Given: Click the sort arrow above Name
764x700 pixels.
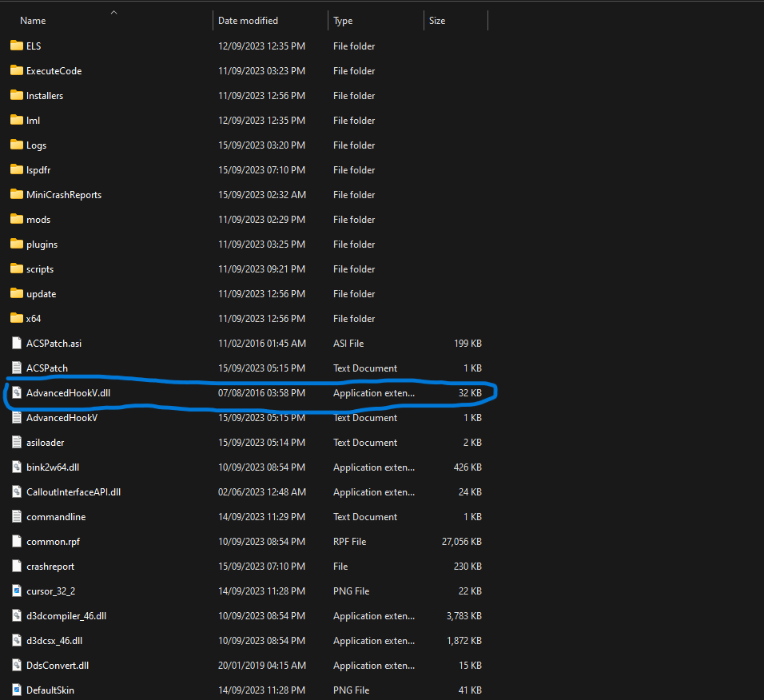Looking at the screenshot, I should 113,12.
